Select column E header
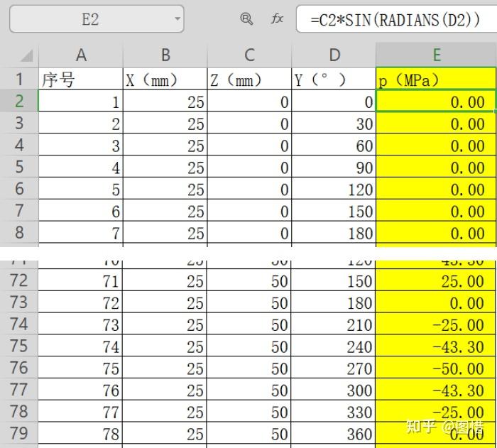This screenshot has width=497, height=448. (x=436, y=55)
